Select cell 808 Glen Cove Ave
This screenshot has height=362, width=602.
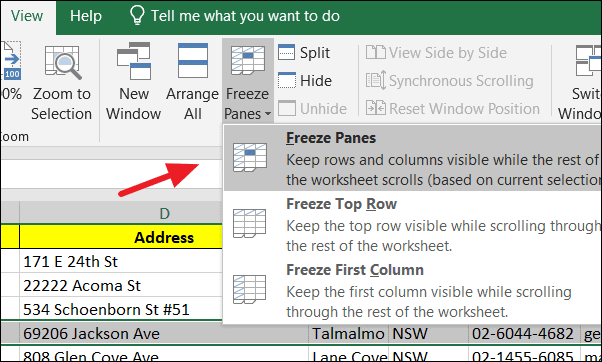coord(164,355)
